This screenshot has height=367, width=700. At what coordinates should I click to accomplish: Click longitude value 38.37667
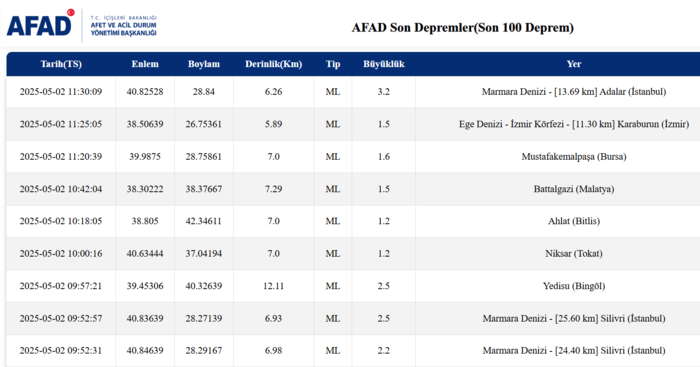(204, 189)
